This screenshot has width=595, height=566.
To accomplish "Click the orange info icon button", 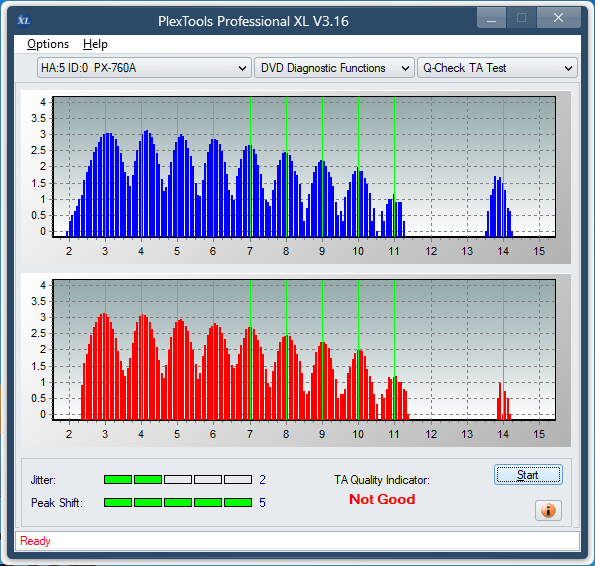I will coord(548,510).
